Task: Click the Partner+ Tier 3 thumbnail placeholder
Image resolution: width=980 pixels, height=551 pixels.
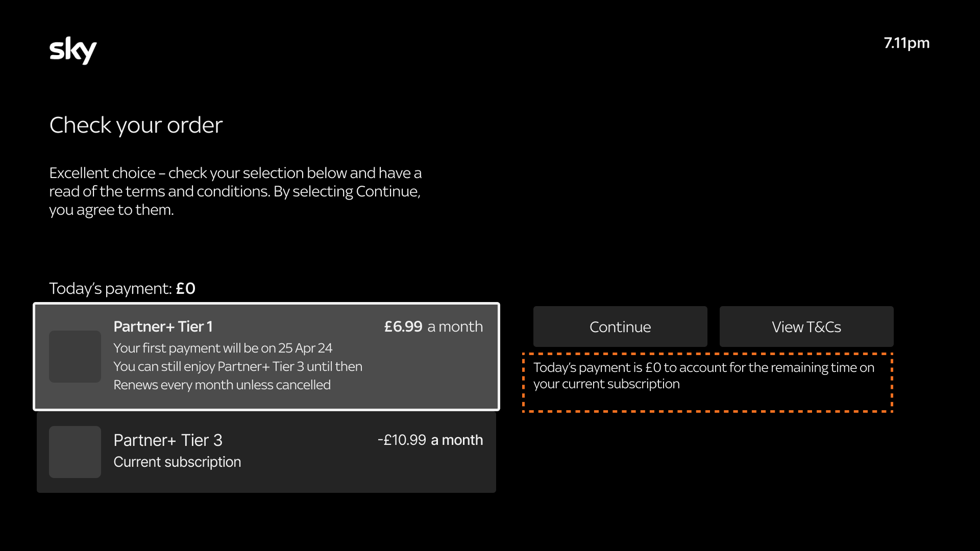Action: (75, 452)
